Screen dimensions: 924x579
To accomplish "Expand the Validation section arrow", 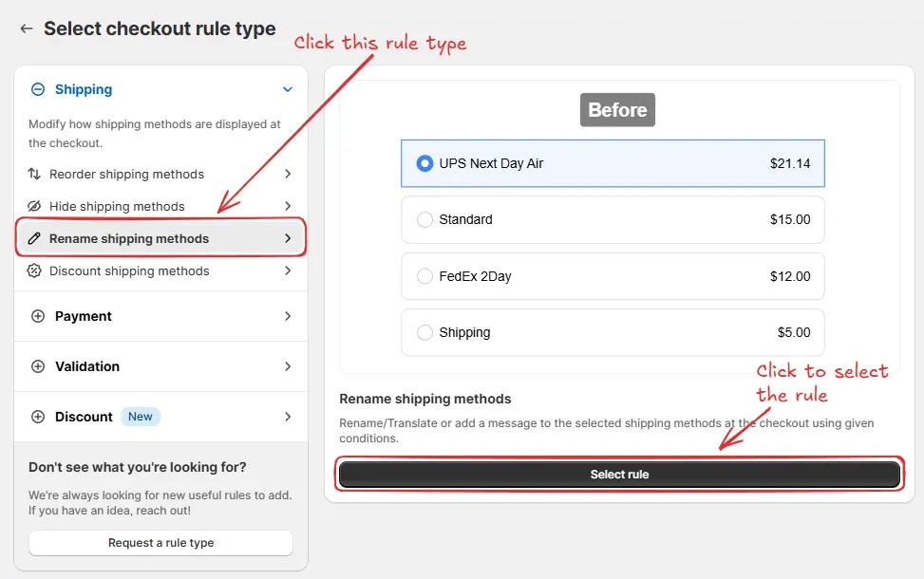I will (288, 366).
